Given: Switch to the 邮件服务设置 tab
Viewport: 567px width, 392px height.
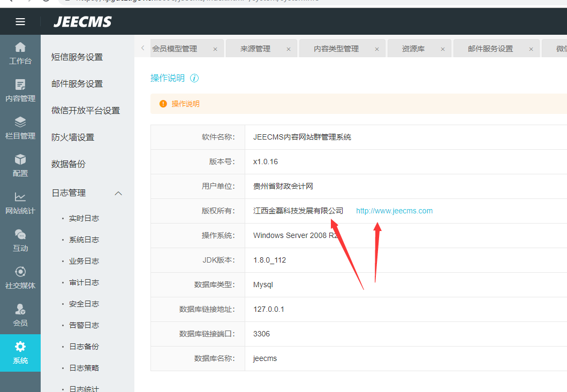Looking at the screenshot, I should 490,49.
